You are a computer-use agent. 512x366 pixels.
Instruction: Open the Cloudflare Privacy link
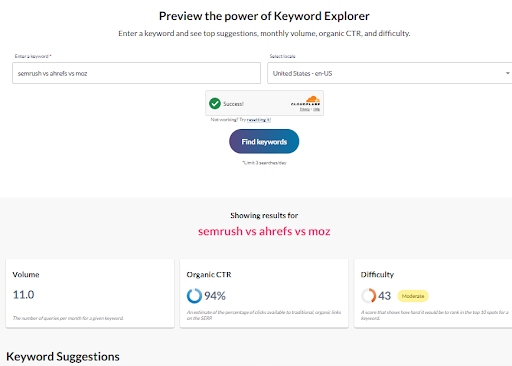[304, 109]
